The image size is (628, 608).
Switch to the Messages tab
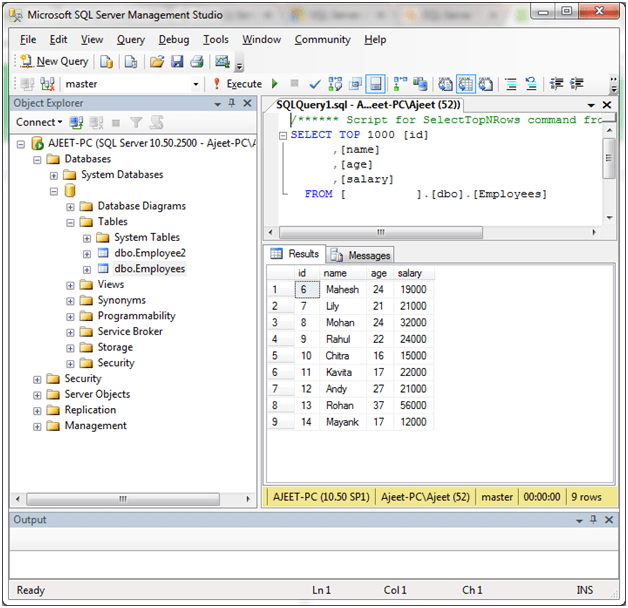[x=361, y=255]
